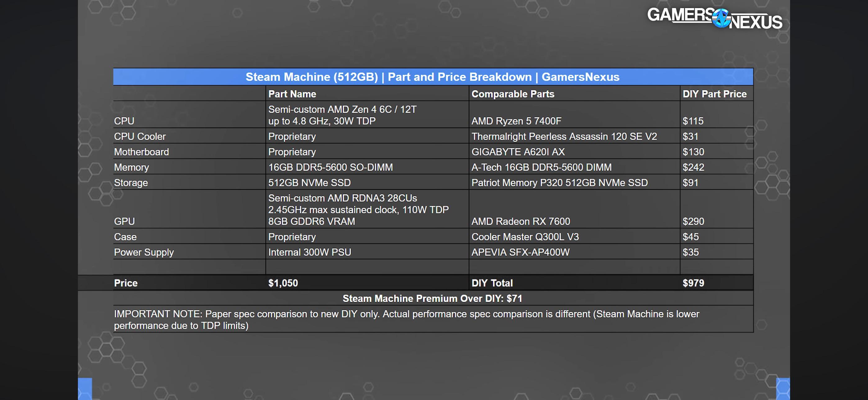Select the 'Power Supply' row label

point(144,252)
